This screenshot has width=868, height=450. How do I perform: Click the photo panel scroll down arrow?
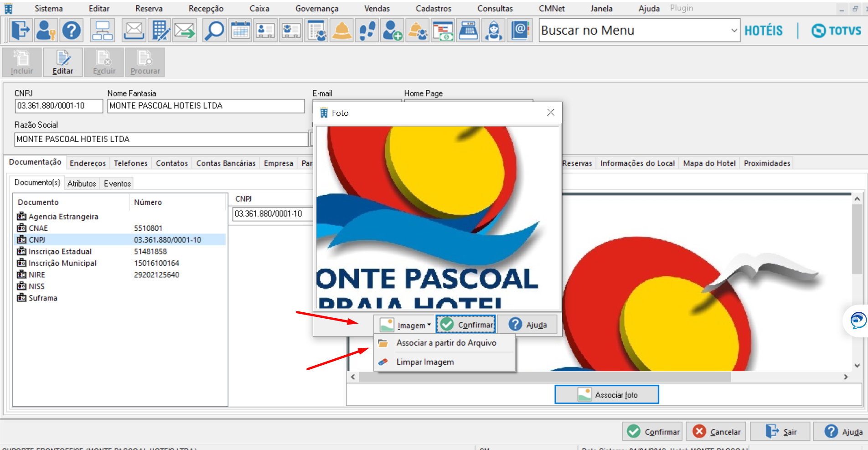(857, 366)
